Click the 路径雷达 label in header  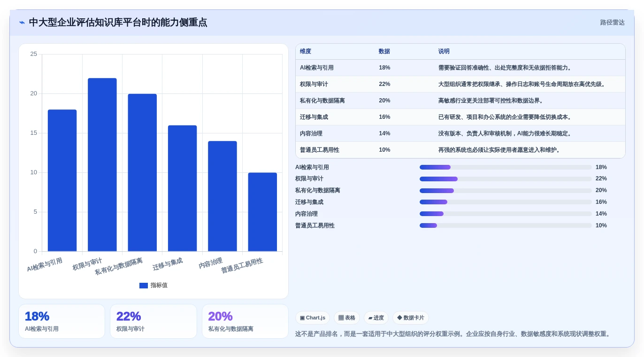coord(612,23)
